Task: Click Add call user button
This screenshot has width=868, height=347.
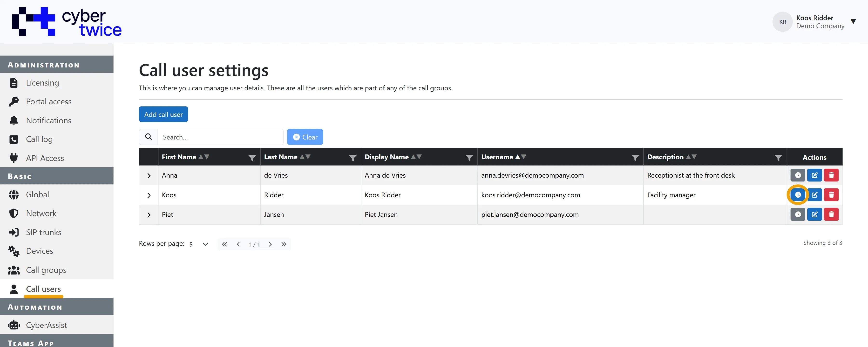Action: (163, 114)
